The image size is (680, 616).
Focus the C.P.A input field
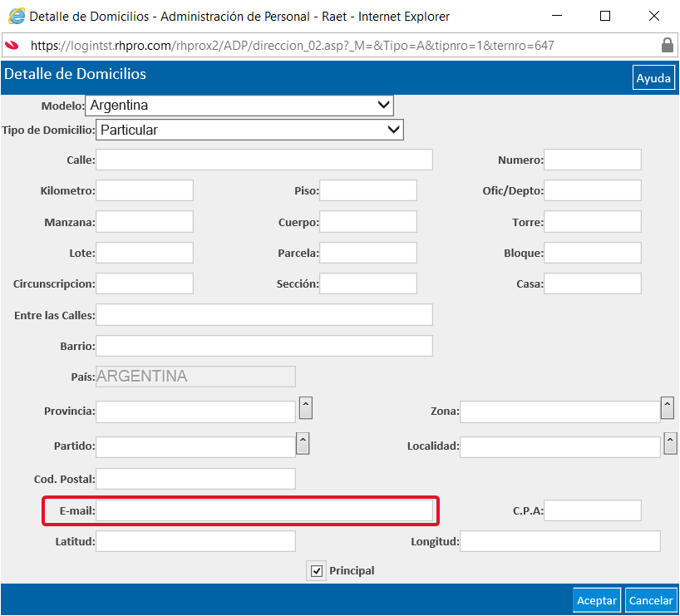coord(593,510)
